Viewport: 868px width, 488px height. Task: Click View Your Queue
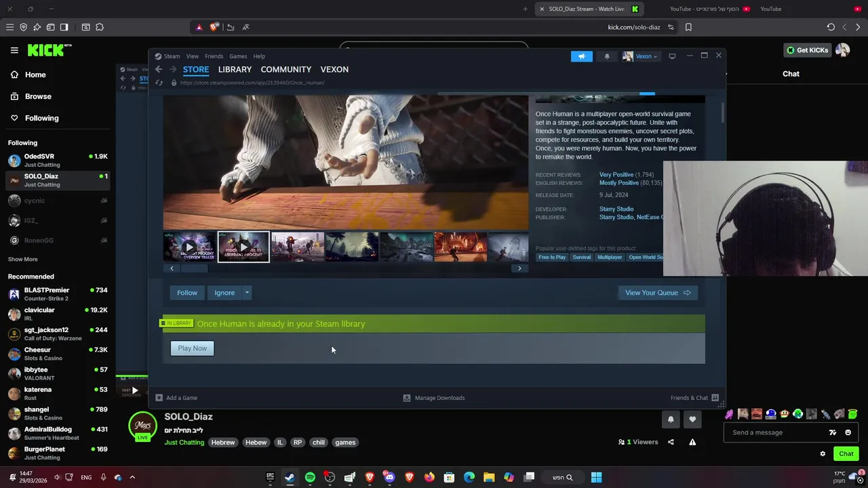click(658, 293)
